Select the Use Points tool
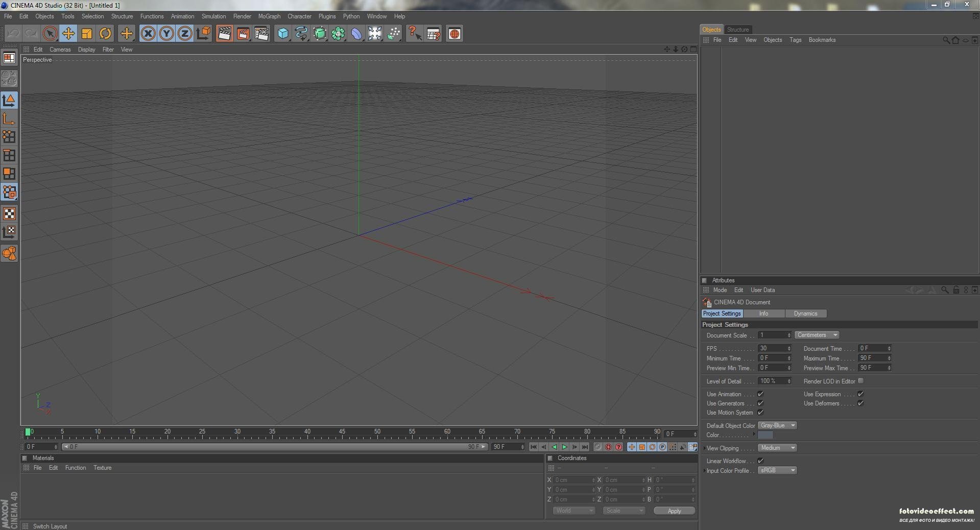 (9, 137)
